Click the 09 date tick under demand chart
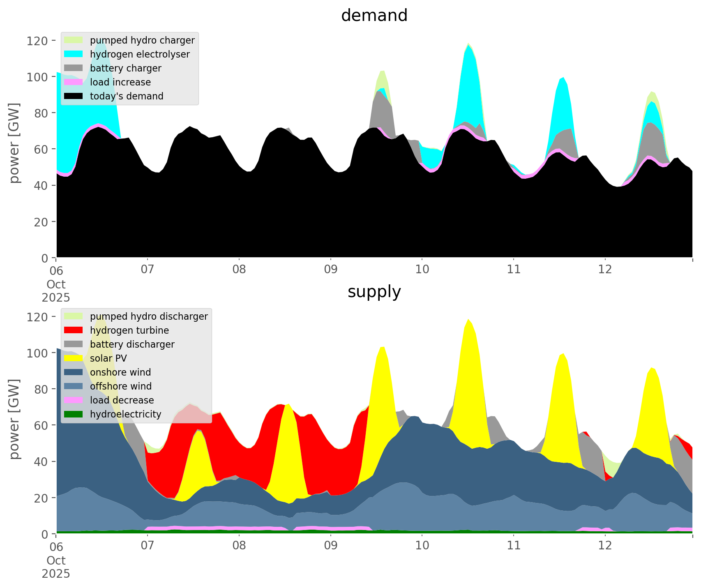Screen dimensions: 701x588 point(330,270)
